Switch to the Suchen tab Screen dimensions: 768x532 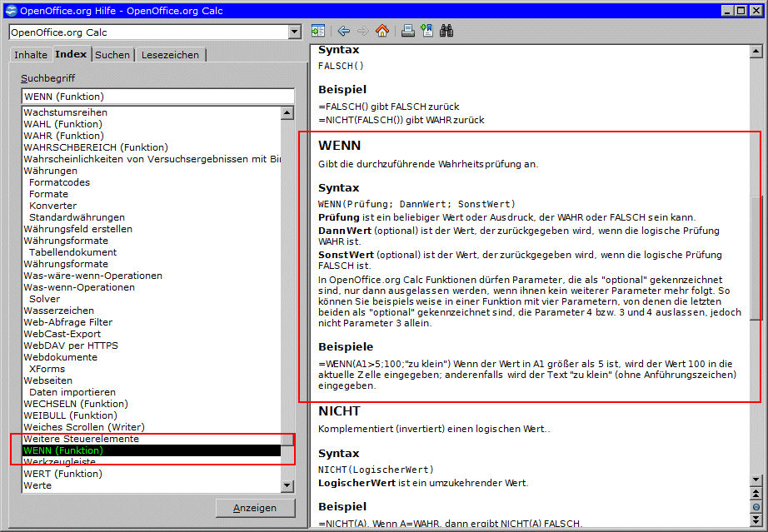(112, 55)
